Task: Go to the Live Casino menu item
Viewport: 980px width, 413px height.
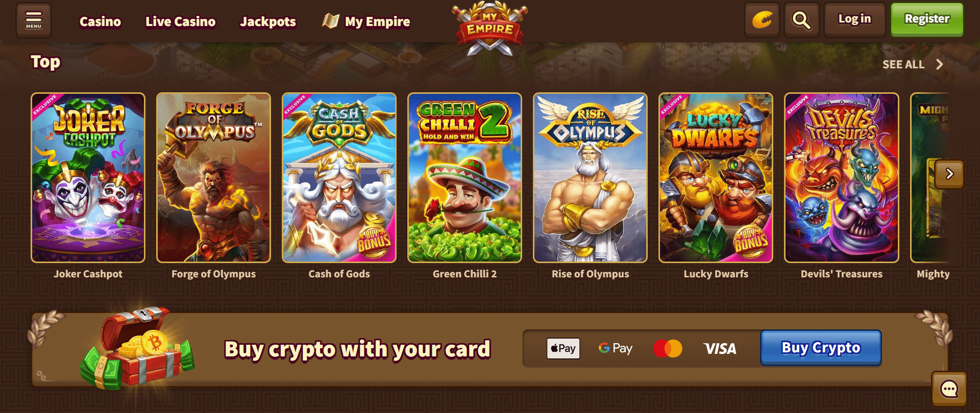Action: click(x=180, y=21)
